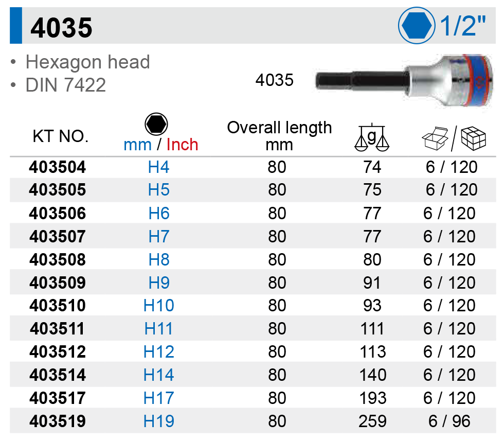The height and width of the screenshot is (441, 504).
Task: Click the black hexagon column header icon
Action: point(157,125)
